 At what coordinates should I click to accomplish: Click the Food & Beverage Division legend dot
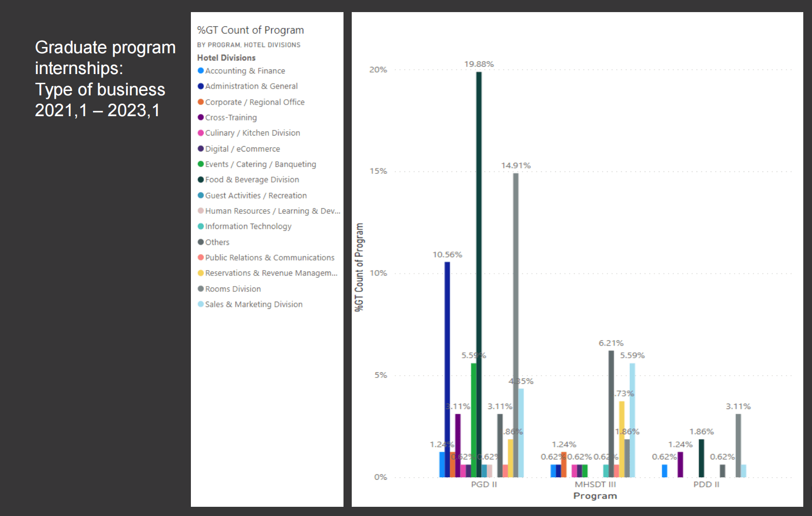[x=201, y=180]
